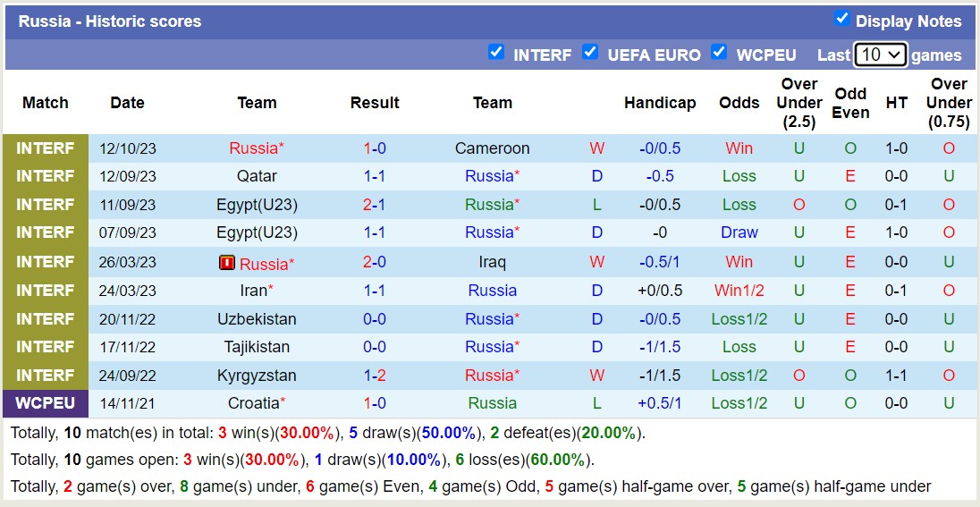
Task: Open the 1-2 Kyrgyzstan match result
Action: click(374, 376)
